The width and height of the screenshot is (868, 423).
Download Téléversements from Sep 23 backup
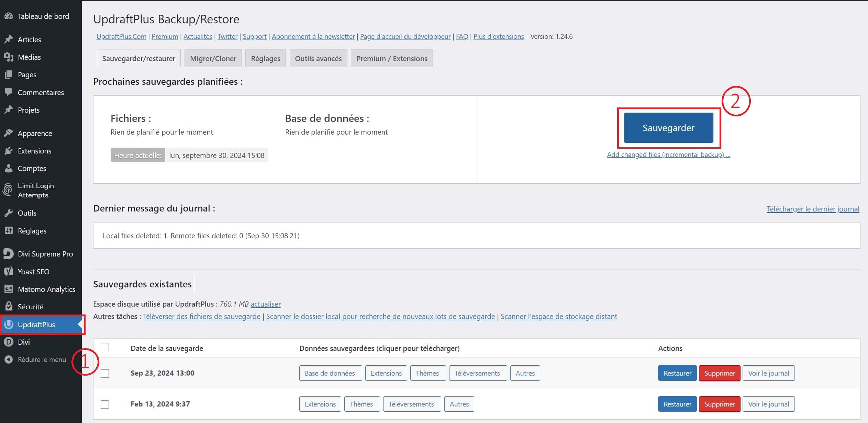tap(478, 373)
